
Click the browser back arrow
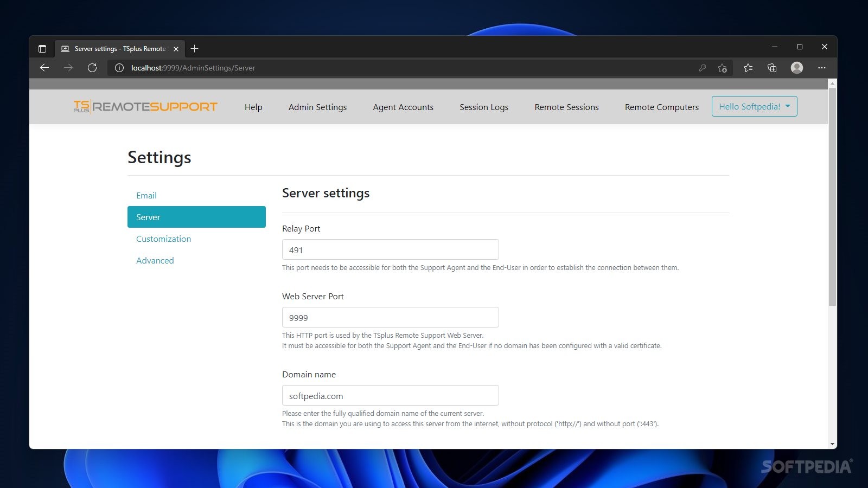pos(44,68)
